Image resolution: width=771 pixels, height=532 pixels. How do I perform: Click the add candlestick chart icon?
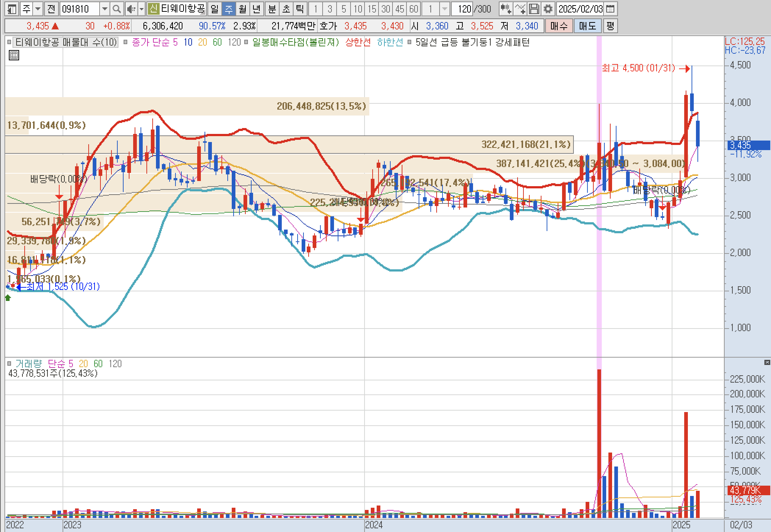pyautogui.click(x=506, y=9)
